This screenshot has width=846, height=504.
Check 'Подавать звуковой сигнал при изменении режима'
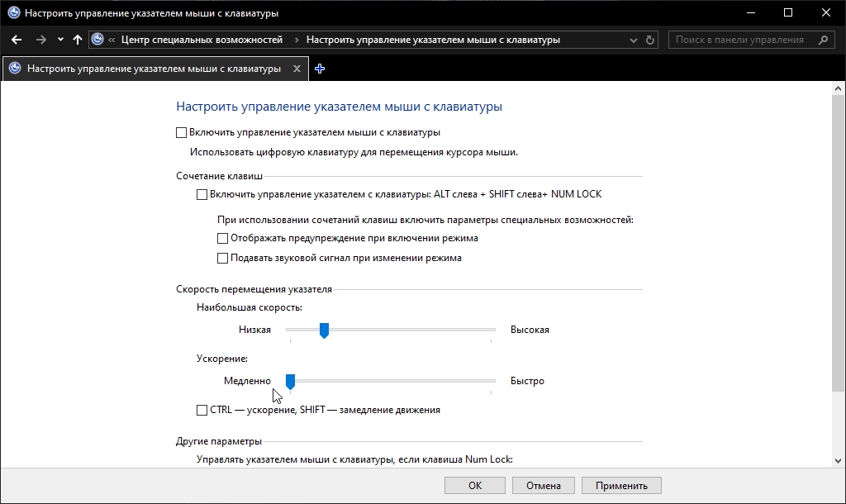coord(222,258)
